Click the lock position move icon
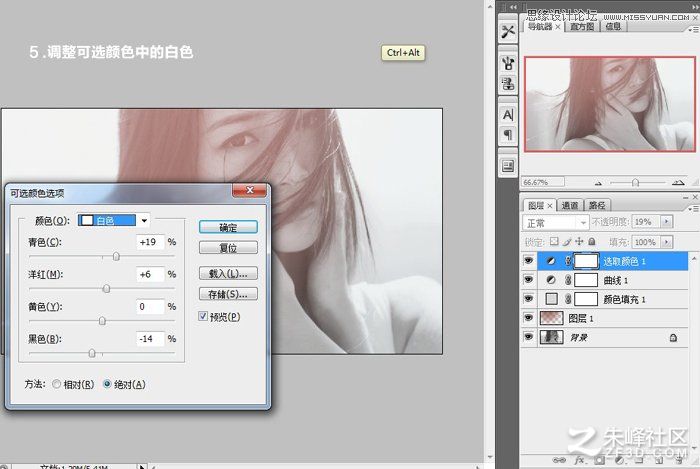 (x=579, y=241)
